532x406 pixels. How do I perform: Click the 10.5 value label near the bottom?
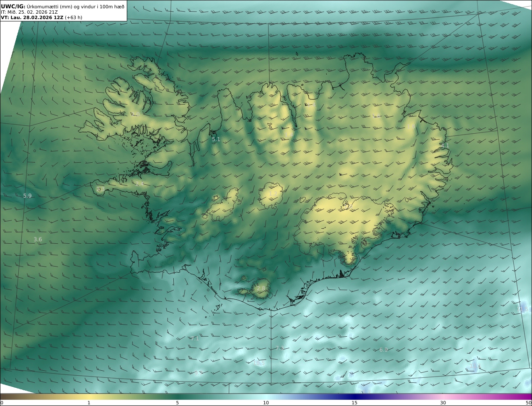click(259, 363)
